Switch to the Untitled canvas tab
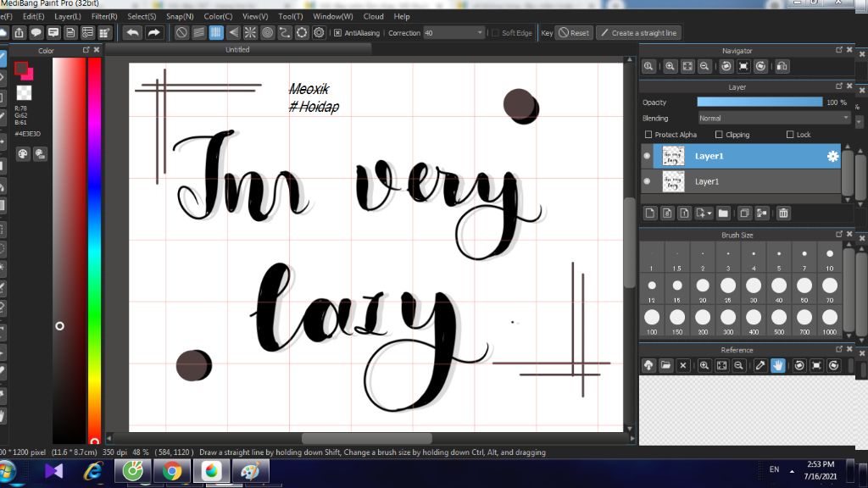The image size is (868, 488). tap(237, 49)
